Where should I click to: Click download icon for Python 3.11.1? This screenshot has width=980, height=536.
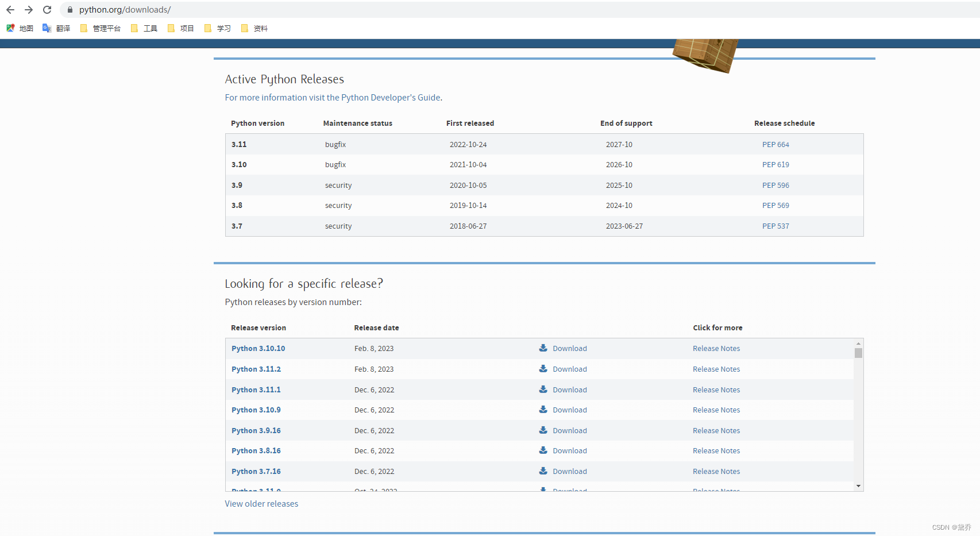(543, 390)
